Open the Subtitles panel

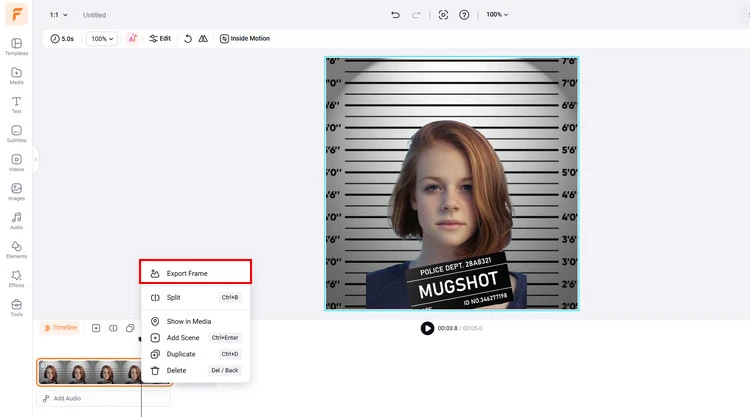(16, 133)
